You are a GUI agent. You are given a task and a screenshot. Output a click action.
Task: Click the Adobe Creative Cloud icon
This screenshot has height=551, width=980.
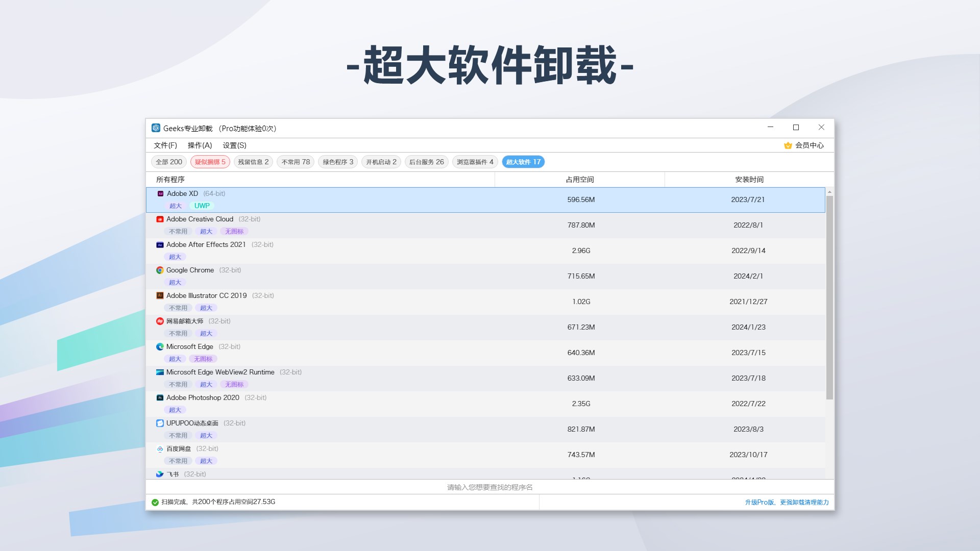[x=160, y=219]
